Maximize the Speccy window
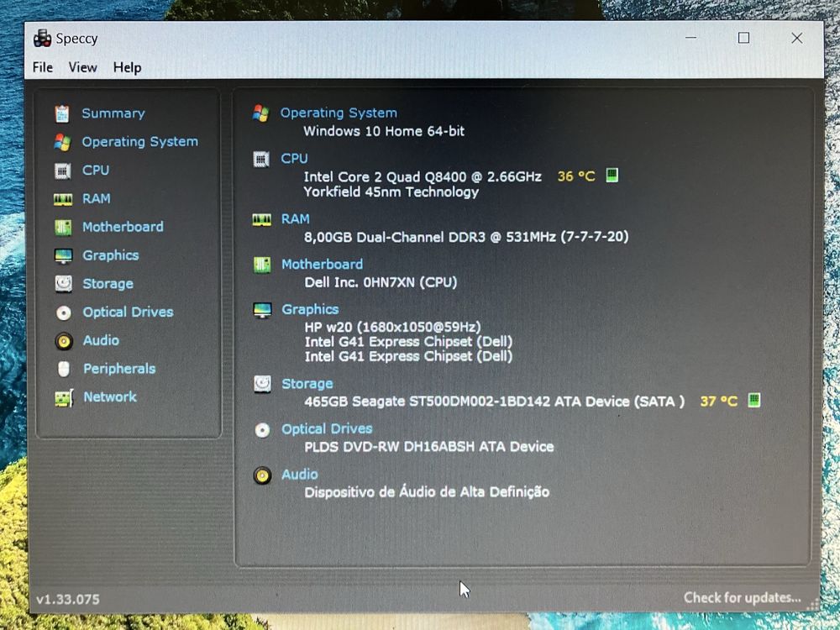 743,38
